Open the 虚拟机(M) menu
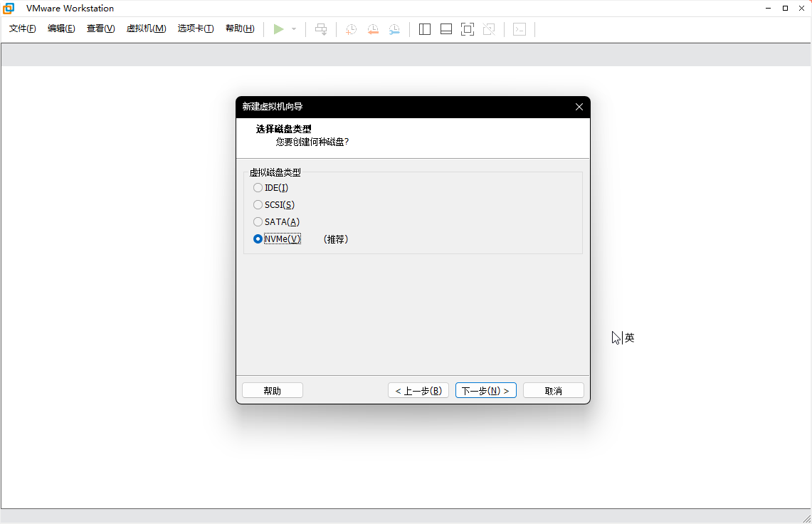The width and height of the screenshot is (812, 524). pos(146,28)
